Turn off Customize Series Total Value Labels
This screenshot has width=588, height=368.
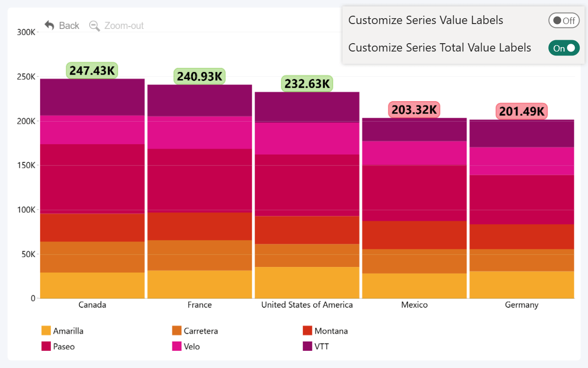click(x=563, y=48)
